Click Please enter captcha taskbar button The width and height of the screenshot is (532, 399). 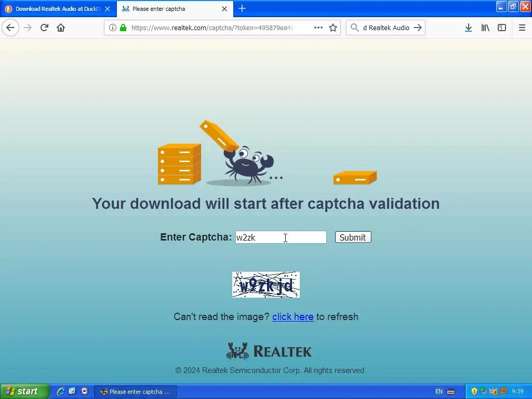tap(136, 392)
